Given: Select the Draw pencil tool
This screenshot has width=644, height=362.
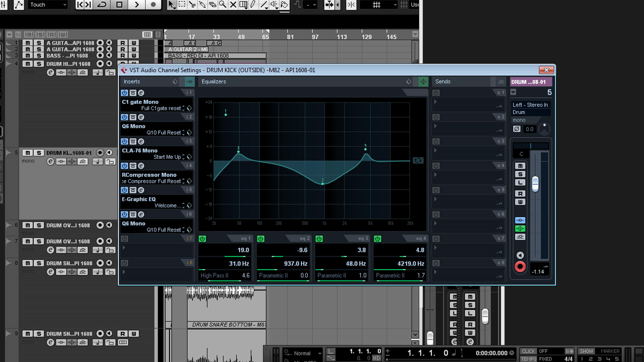Looking at the screenshot, I should coord(254,5).
